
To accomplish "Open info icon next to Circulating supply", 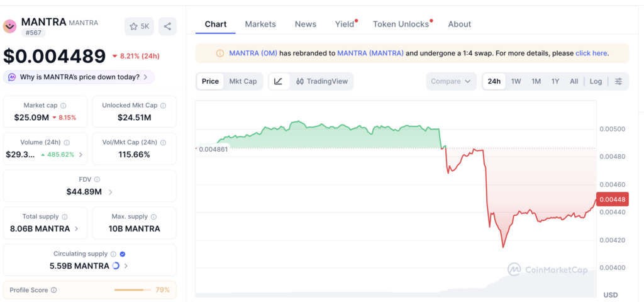I will (113, 254).
